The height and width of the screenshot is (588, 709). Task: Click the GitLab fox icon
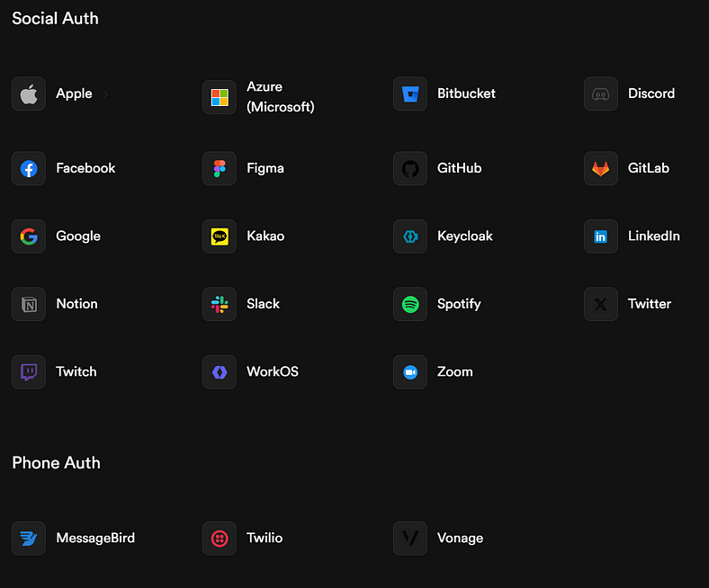[x=601, y=169]
